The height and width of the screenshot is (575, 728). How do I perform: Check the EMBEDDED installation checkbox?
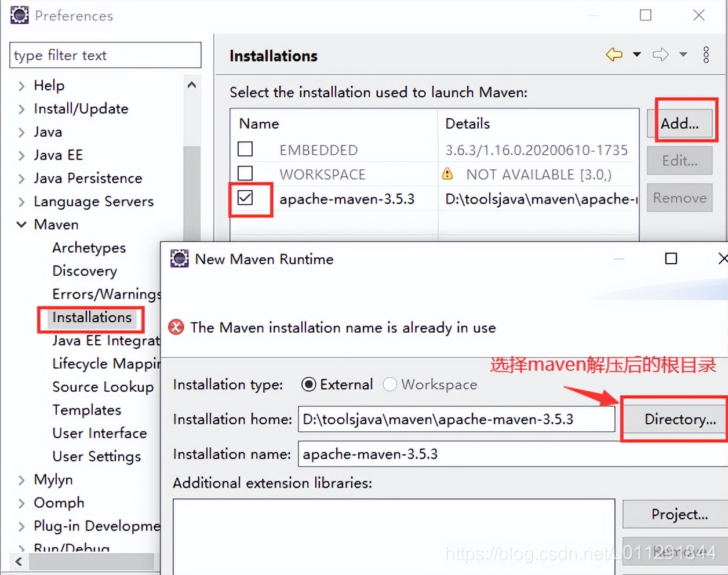tap(245, 149)
